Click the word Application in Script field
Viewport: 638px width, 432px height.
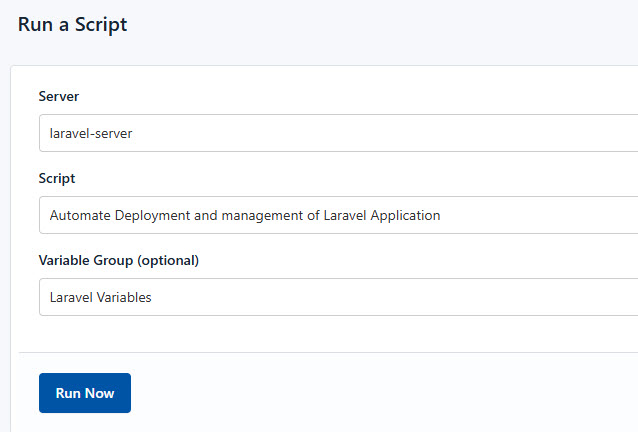(403, 215)
